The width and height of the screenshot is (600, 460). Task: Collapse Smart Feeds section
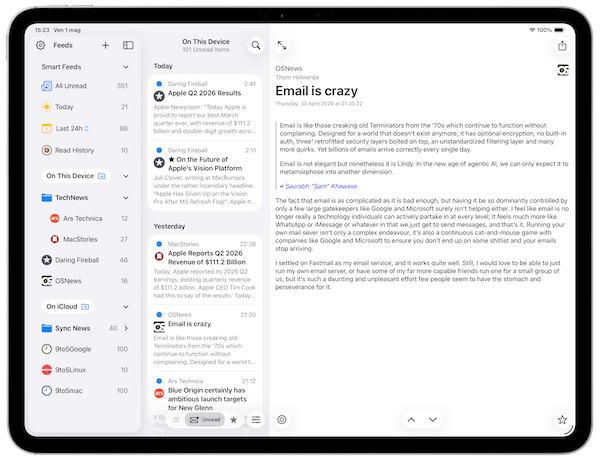pos(126,67)
